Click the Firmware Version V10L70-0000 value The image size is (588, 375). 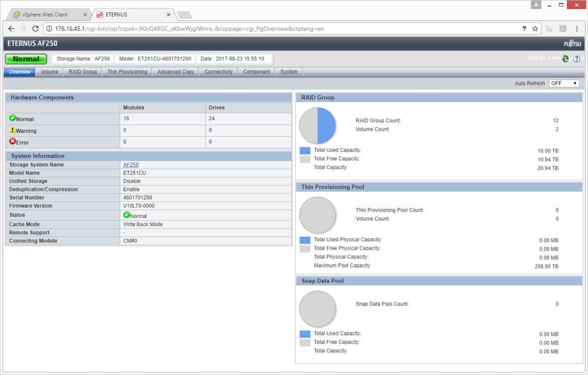139,206
